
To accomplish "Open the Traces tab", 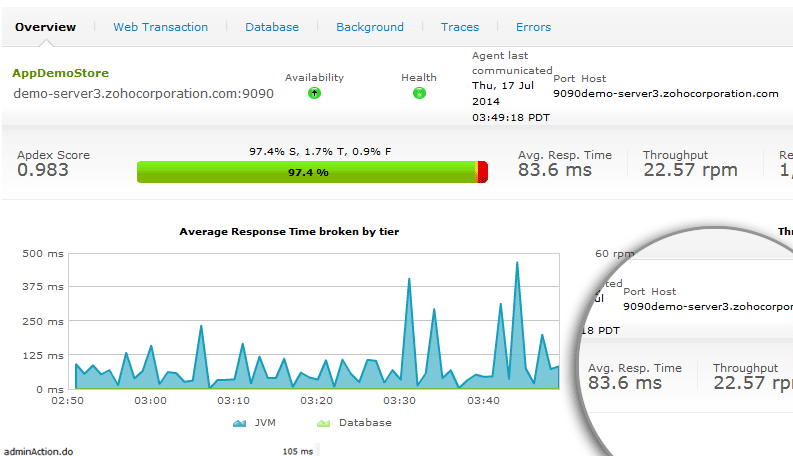I will 460,27.
